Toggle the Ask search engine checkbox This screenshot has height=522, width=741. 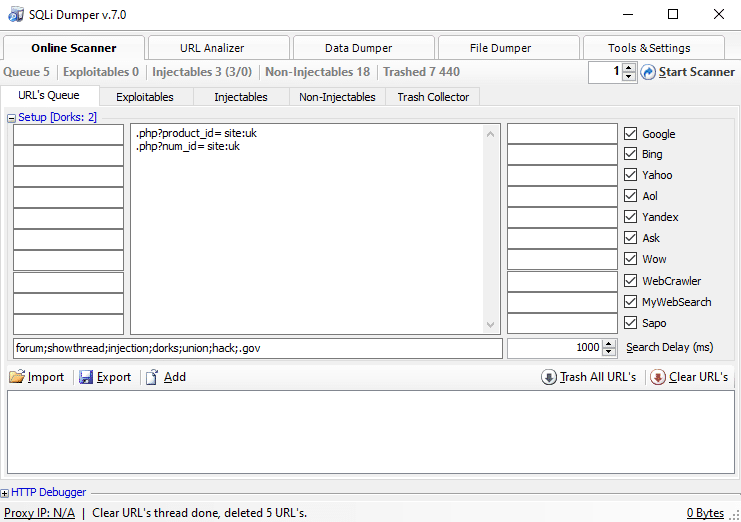(x=630, y=238)
